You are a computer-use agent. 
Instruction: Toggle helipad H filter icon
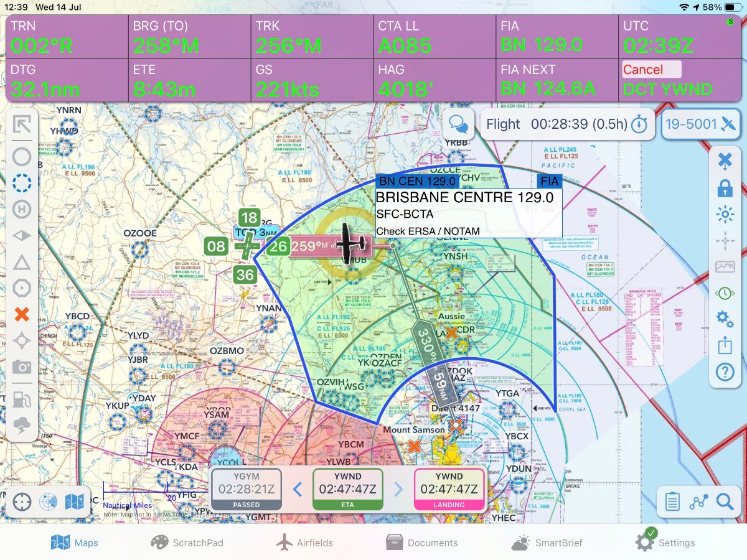point(22,209)
